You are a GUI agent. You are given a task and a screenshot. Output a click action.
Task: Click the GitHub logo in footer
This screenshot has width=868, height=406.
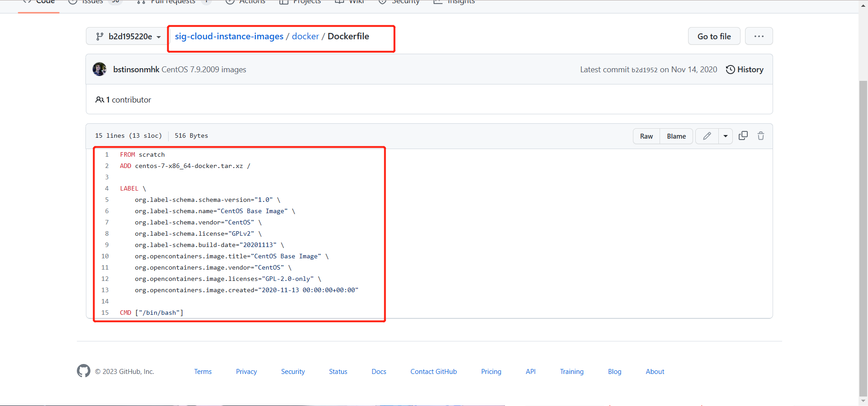pos(84,371)
